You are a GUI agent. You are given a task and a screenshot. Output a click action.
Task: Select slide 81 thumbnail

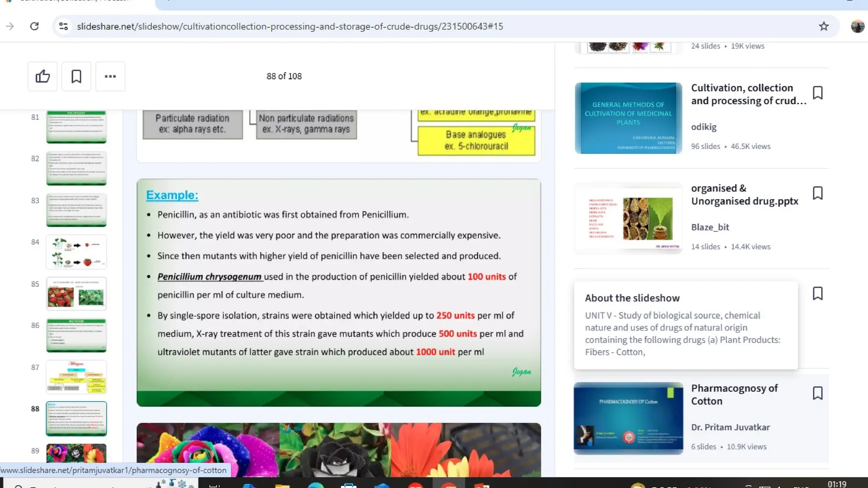pyautogui.click(x=76, y=127)
